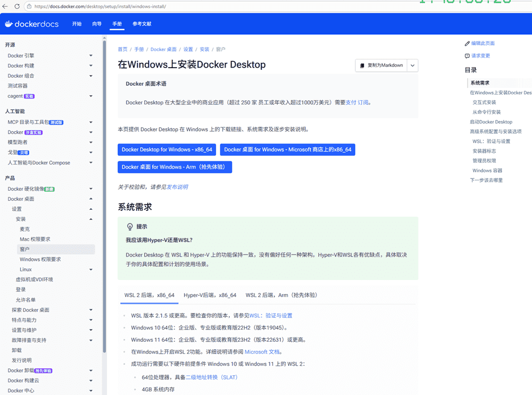Expand the Docker 引擎 sidebar section
Viewport: 532px width, 395px height.
click(91, 56)
